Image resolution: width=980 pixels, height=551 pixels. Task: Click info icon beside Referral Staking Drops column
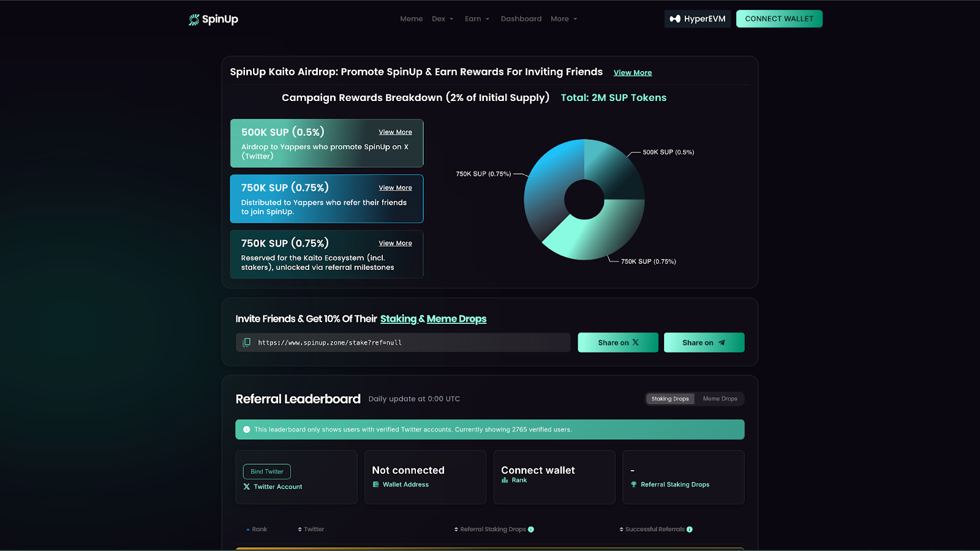531,530
